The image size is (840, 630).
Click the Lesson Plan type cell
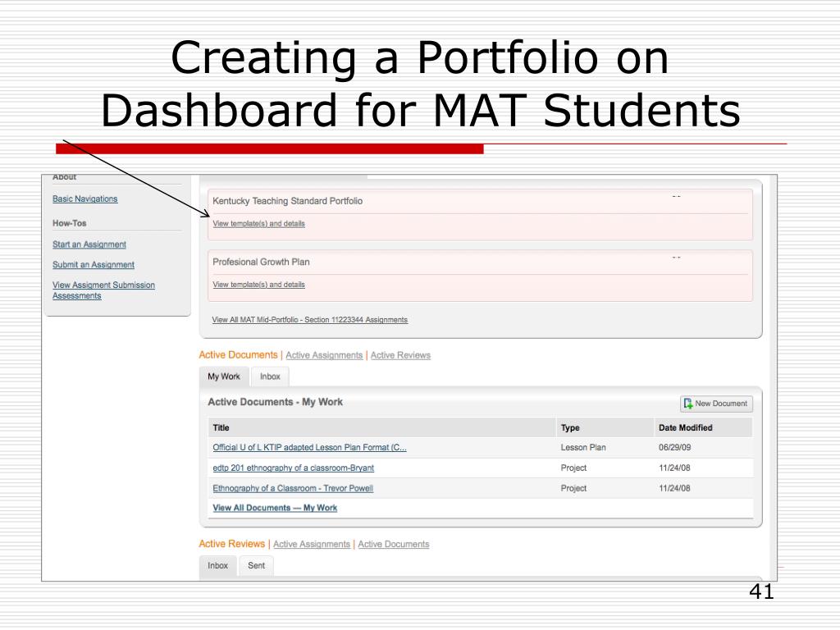tap(583, 447)
